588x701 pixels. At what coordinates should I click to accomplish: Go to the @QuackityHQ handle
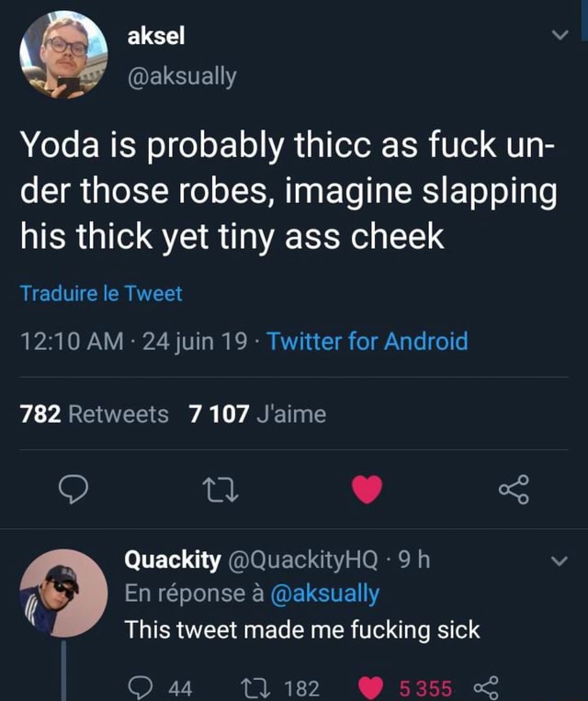pos(302,560)
